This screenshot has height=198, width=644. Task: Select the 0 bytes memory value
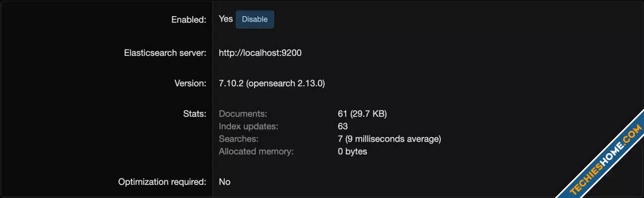pos(353,151)
